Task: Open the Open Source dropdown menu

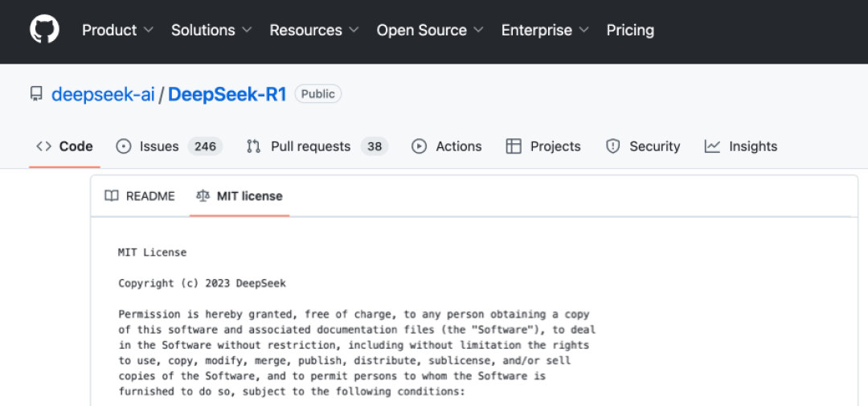Action: 430,30
